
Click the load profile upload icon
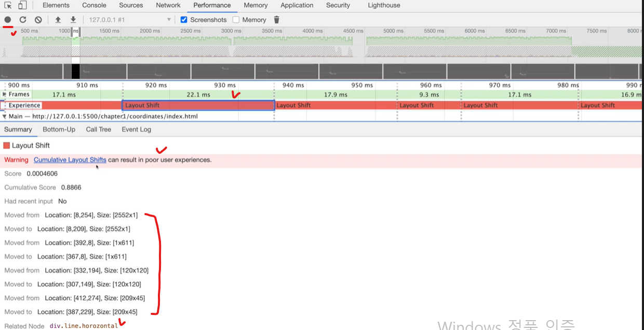[x=58, y=20]
